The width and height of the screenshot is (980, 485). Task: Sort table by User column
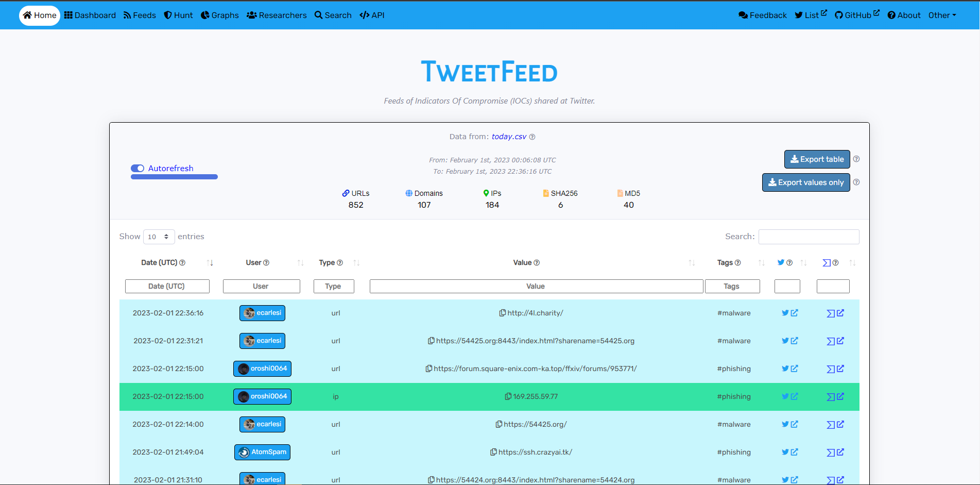pos(300,263)
